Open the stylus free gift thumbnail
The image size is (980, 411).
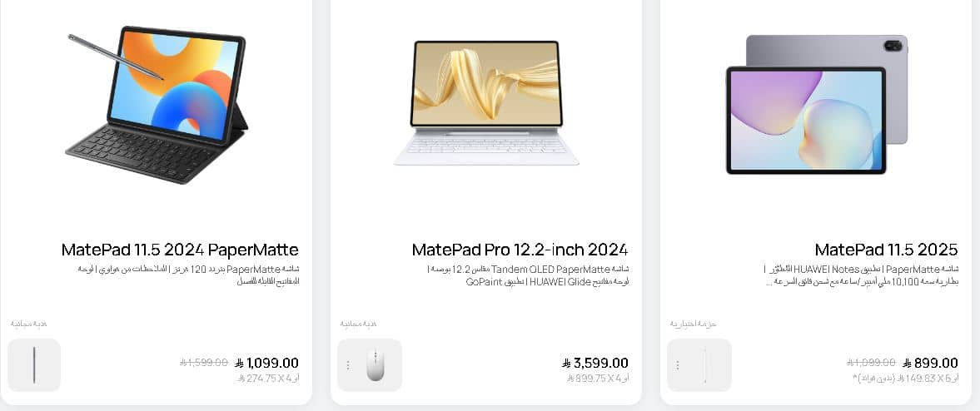[x=34, y=365]
